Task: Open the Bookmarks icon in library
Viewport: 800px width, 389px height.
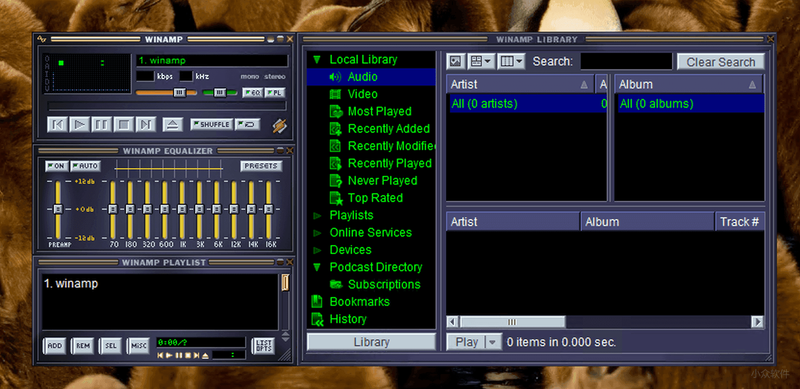Action: coord(317,302)
